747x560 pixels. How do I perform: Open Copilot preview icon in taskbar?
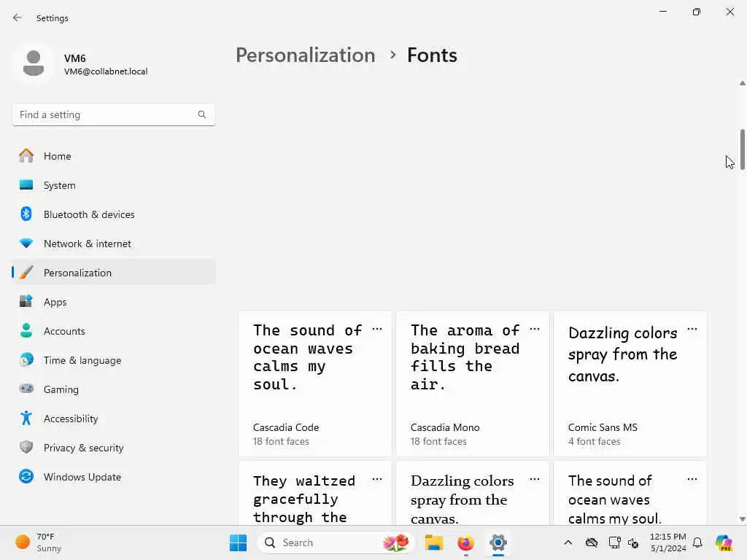pyautogui.click(x=724, y=542)
